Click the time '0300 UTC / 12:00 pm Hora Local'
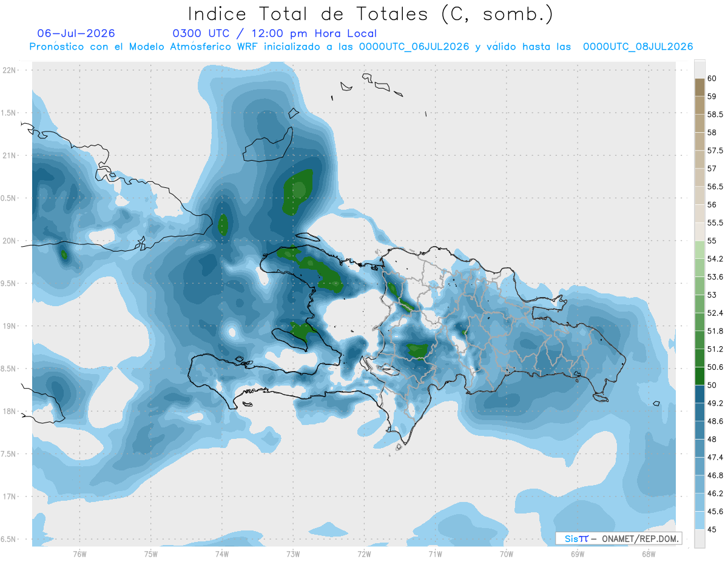 tap(274, 33)
